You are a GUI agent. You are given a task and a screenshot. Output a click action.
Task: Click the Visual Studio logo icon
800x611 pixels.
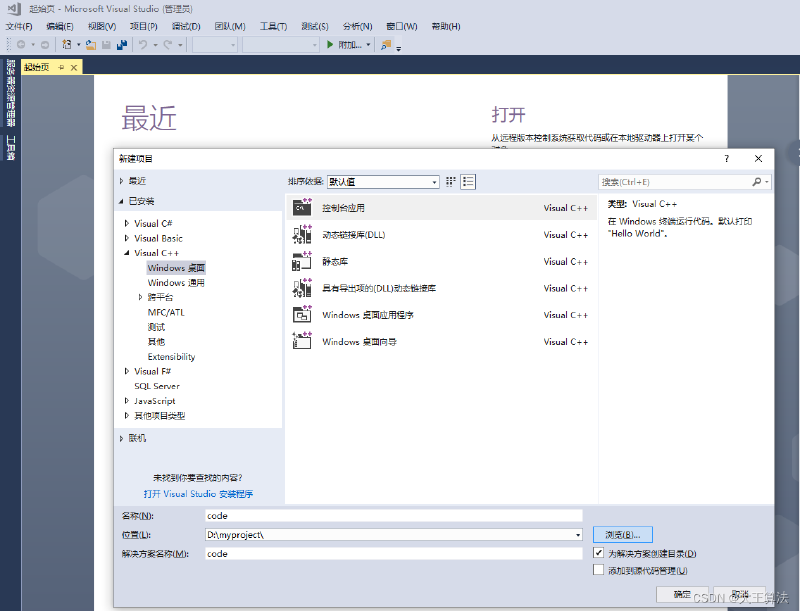(14, 9)
